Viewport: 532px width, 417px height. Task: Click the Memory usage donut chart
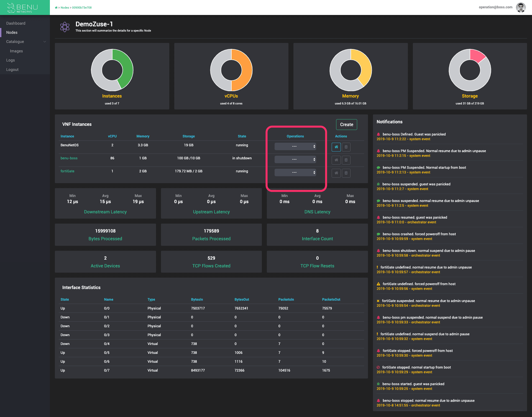[351, 70]
